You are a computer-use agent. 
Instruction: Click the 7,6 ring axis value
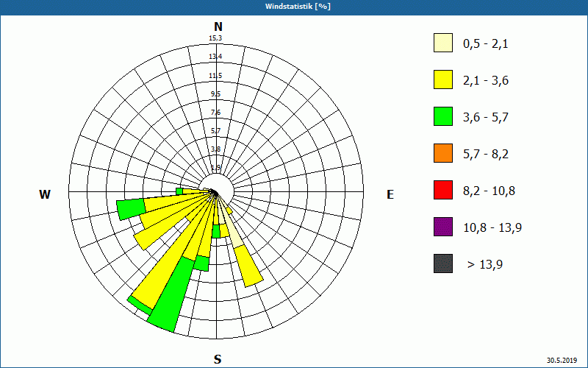point(215,113)
